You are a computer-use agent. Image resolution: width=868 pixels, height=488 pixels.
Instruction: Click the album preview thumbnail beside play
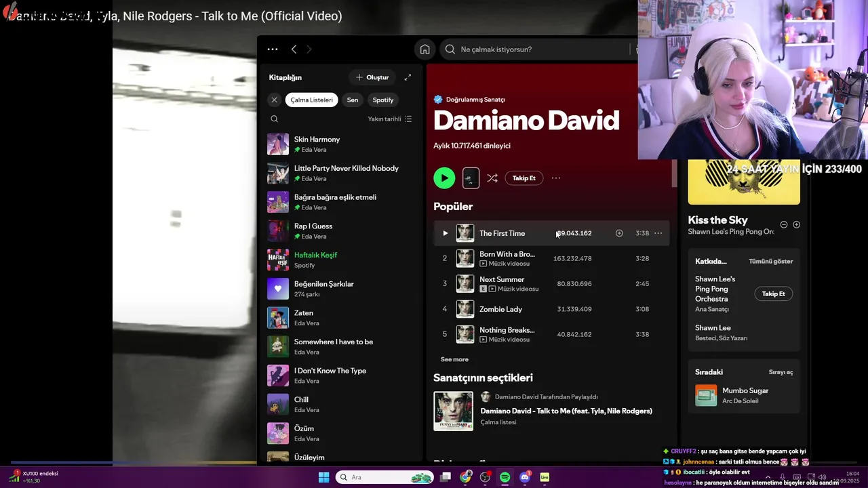[471, 178]
